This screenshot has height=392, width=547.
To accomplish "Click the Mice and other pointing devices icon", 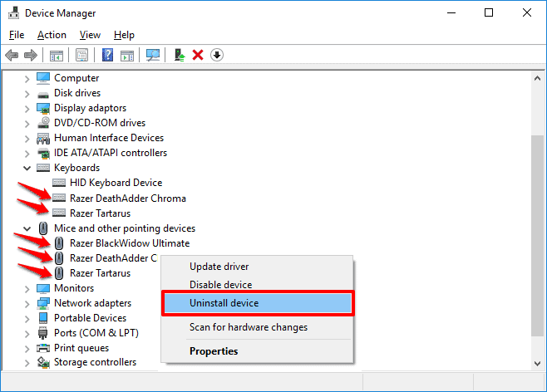I will pyautogui.click(x=43, y=228).
